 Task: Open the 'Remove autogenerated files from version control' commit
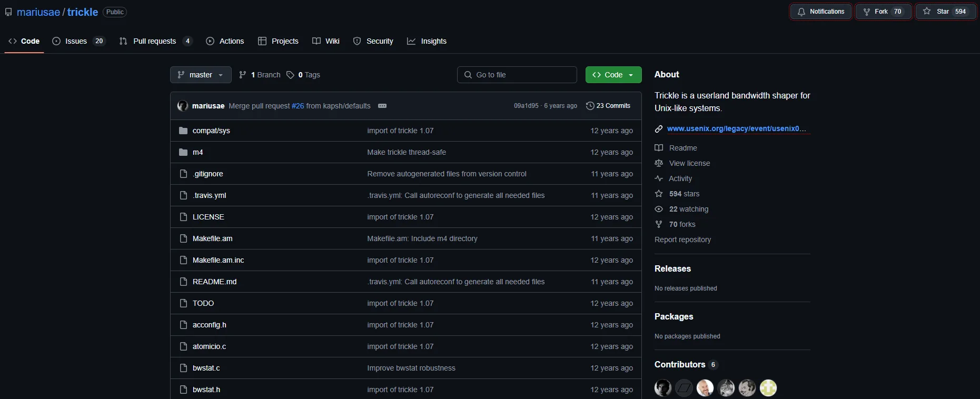(447, 174)
